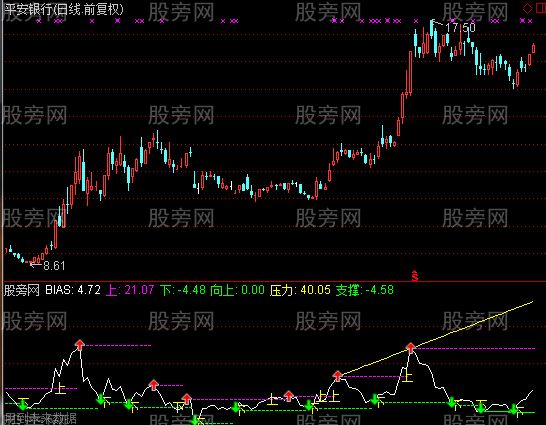
Task: Click the BIAS: 4.72 value
Action: [73, 290]
